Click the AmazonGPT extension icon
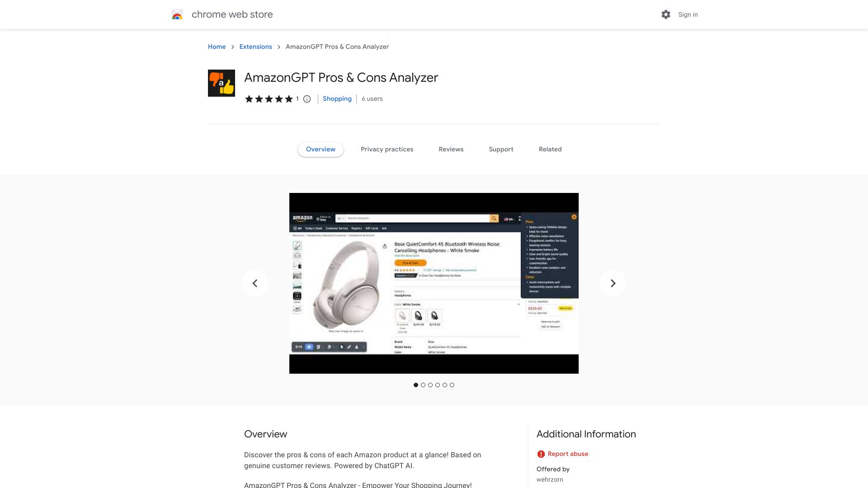The width and height of the screenshot is (868, 488). pyautogui.click(x=221, y=83)
